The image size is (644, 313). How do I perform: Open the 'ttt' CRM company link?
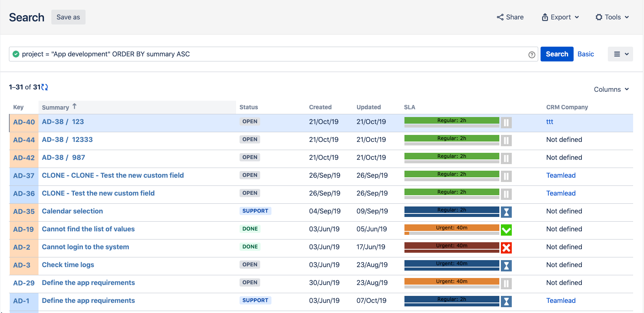pyautogui.click(x=549, y=122)
